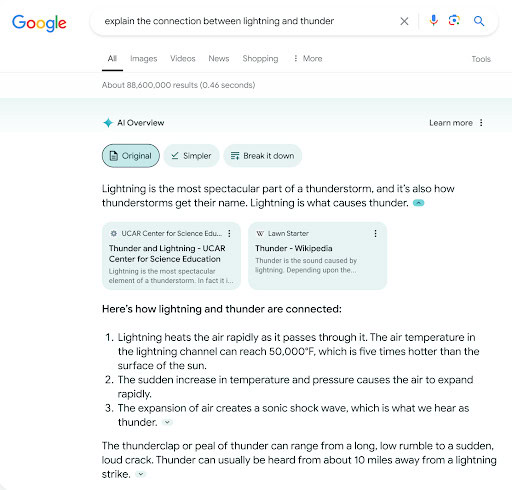Expand sources chevron after thunder list item
512x490 pixels.
click(167, 422)
